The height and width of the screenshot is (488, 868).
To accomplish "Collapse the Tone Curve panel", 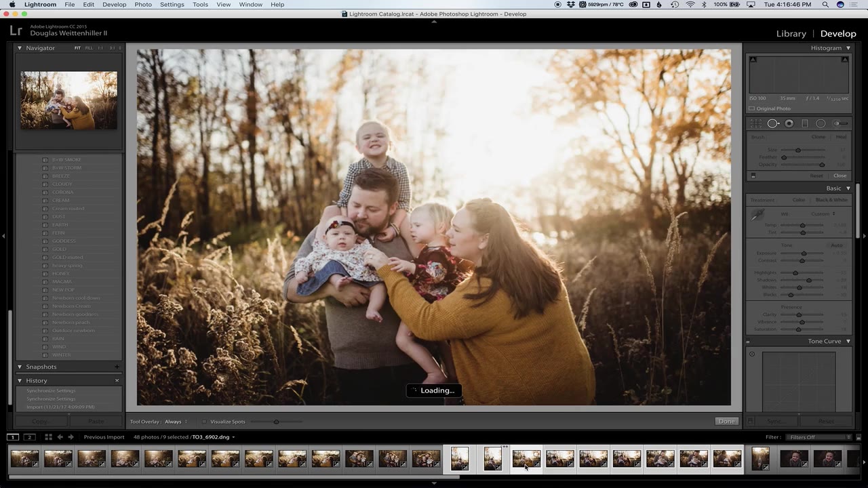I will (x=848, y=342).
